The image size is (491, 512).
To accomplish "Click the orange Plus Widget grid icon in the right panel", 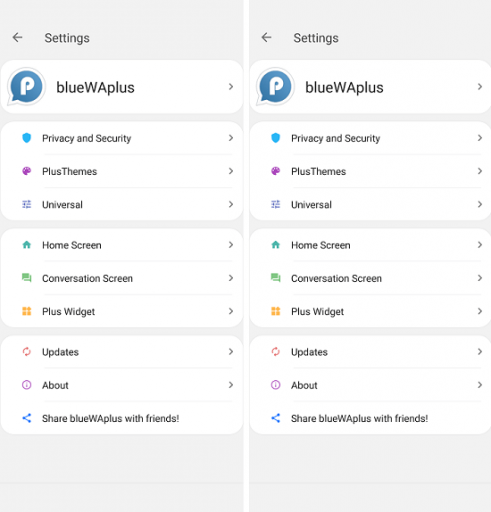I will coord(276,311).
